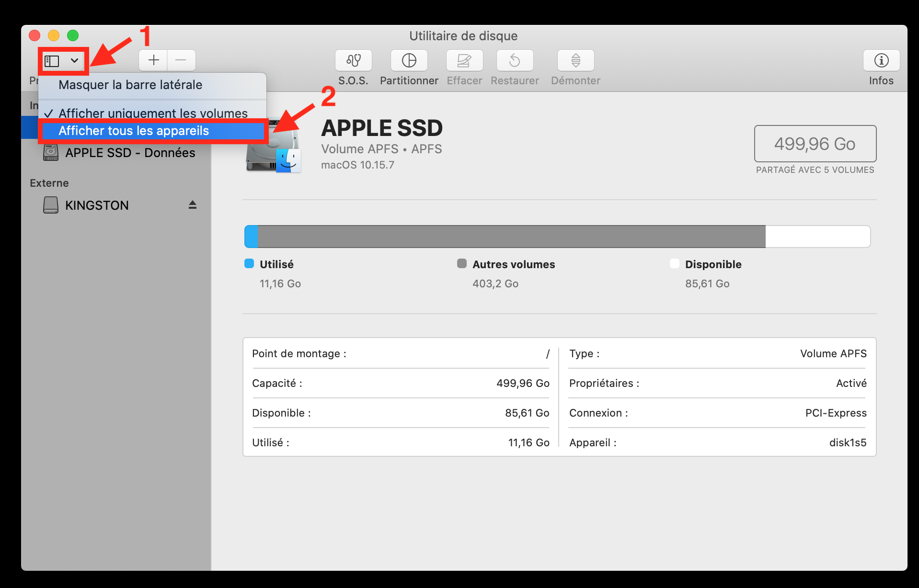The height and width of the screenshot is (588, 919).
Task: Click the Utilisé legend label
Action: pyautogui.click(x=276, y=264)
